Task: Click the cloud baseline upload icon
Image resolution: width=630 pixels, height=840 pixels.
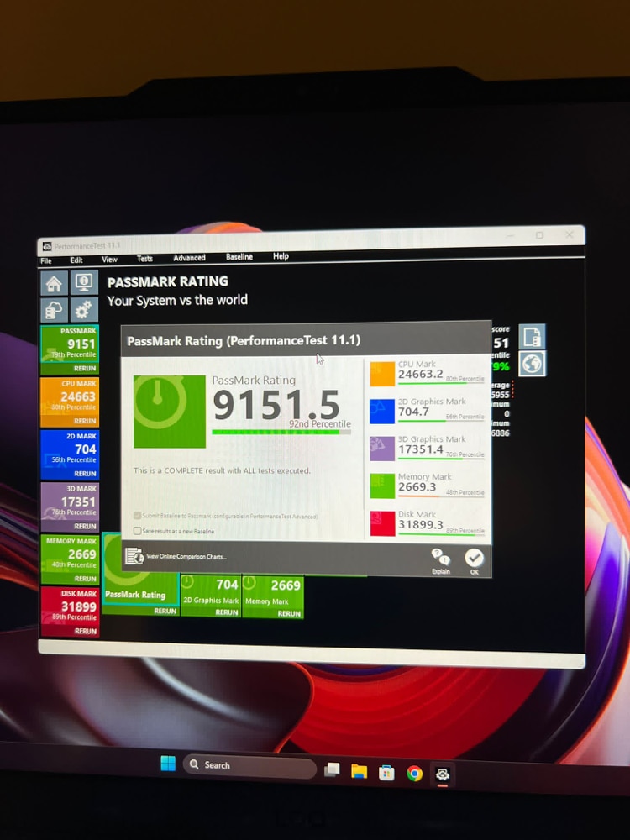Action: tap(54, 310)
